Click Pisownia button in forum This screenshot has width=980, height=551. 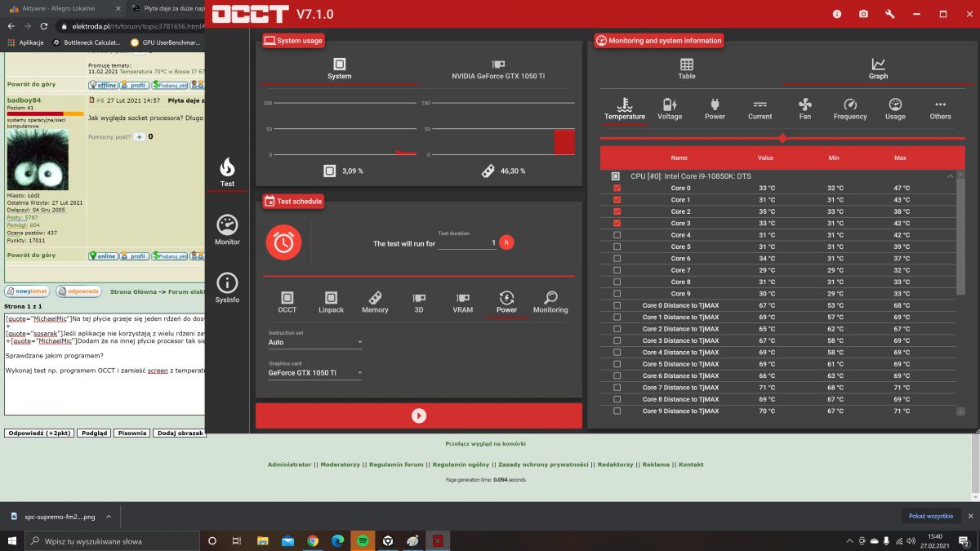tap(131, 433)
